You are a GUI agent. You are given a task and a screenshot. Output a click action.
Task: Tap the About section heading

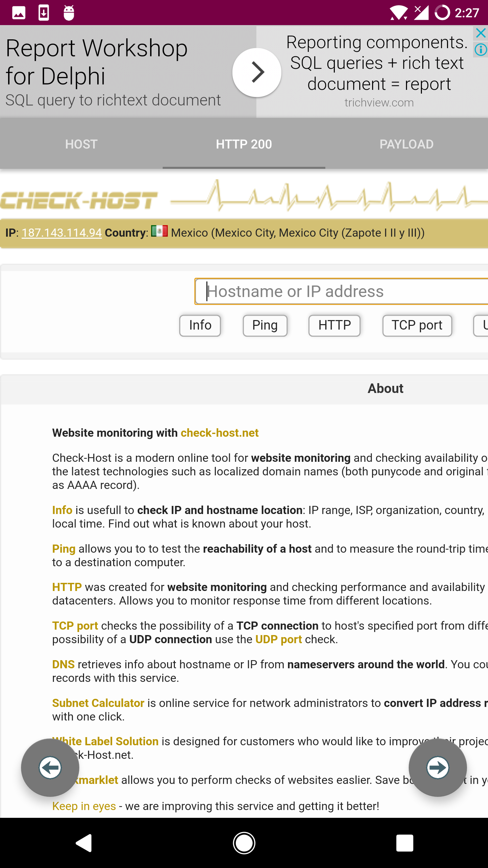pyautogui.click(x=386, y=388)
